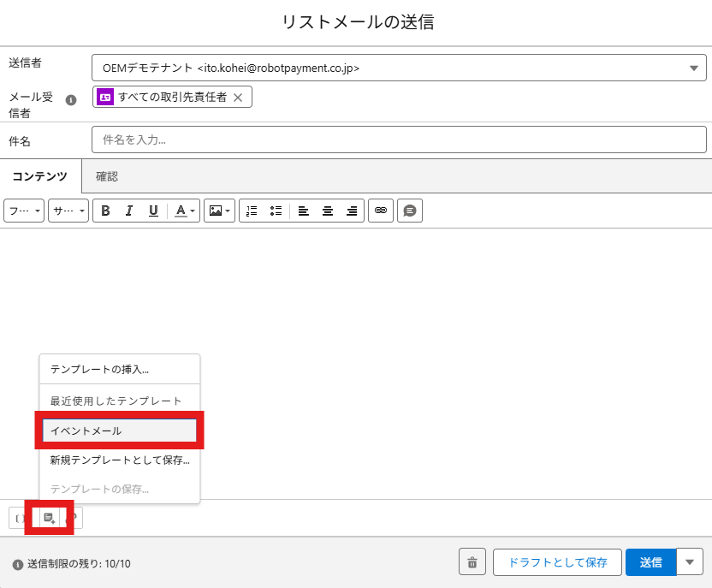Center align the text
The height and width of the screenshot is (588, 712).
327,211
